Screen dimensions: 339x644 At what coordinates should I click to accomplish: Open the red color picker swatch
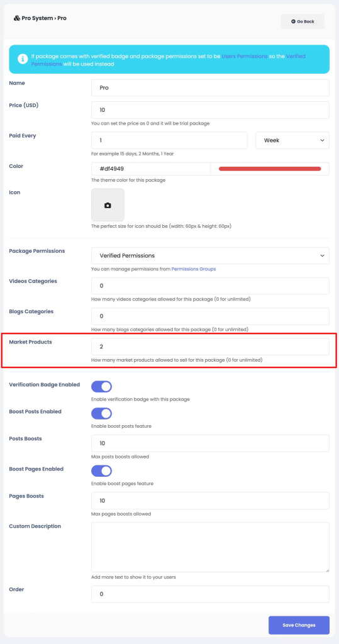tap(270, 169)
